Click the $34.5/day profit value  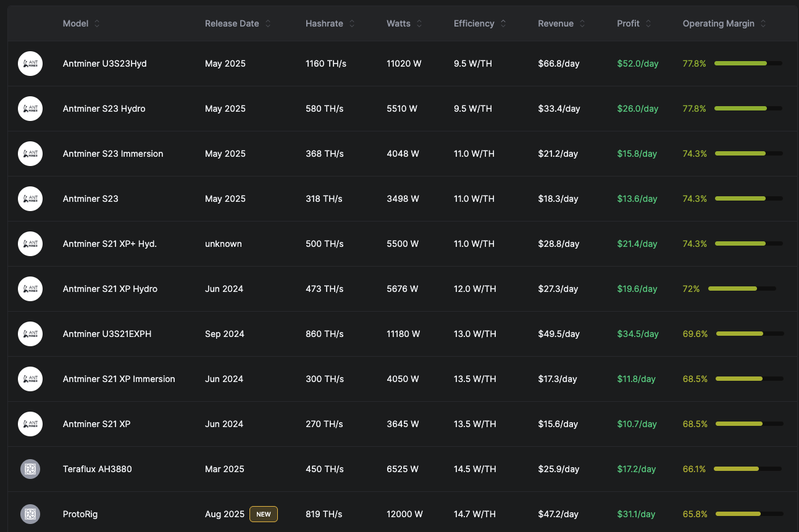(x=638, y=334)
